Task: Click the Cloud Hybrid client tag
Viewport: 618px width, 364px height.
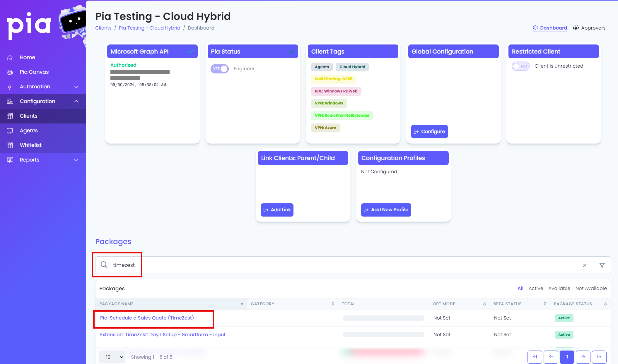Action: point(352,67)
